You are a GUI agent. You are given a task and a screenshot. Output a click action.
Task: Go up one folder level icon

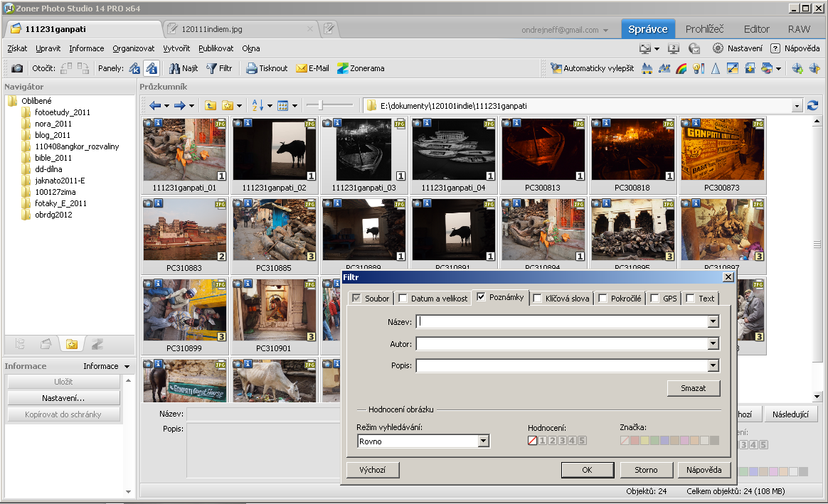[211, 106]
